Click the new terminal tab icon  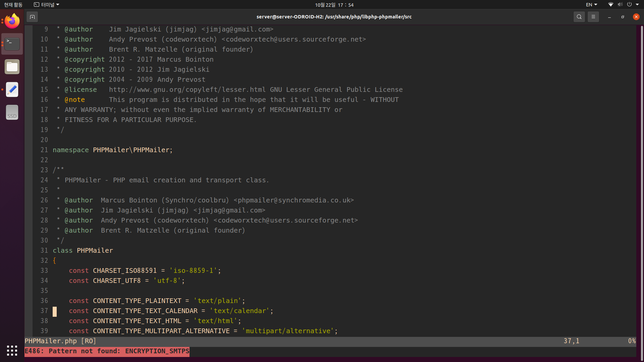click(x=32, y=17)
